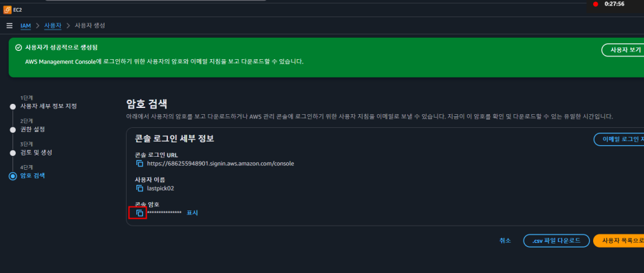The image size is (644, 273).
Task: Click the 암호 검색 page heading
Action: pyautogui.click(x=147, y=104)
